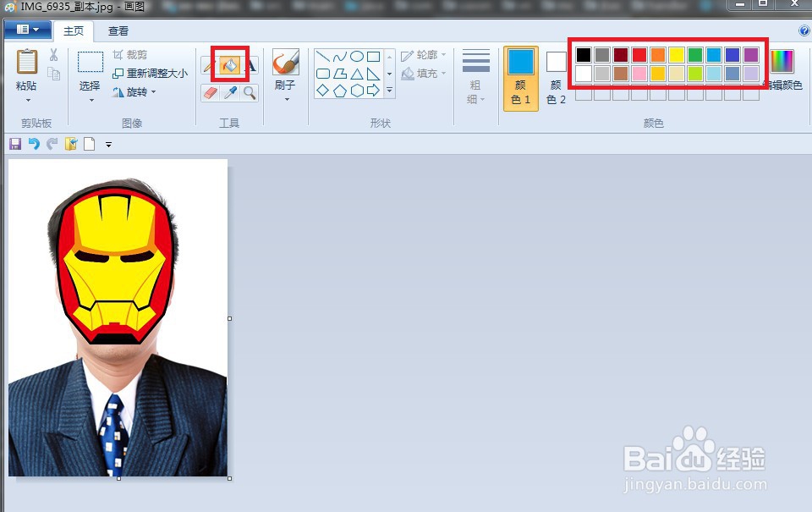Click the canvas right-edge middle resize handle
This screenshot has width=812, height=512.
tap(229, 318)
